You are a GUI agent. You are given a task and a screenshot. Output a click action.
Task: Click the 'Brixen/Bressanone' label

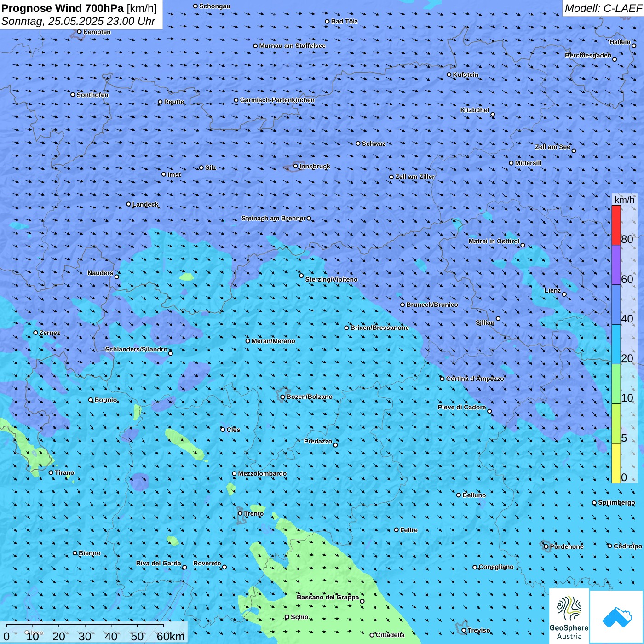point(379,328)
